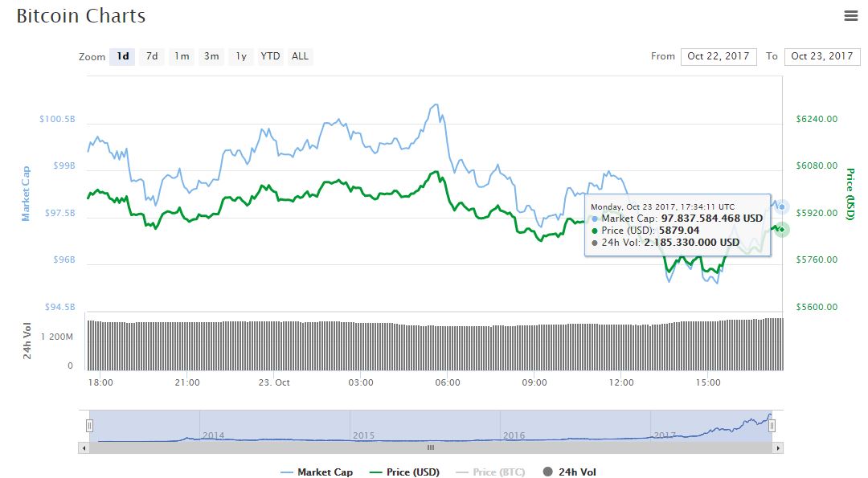Click the 24h Vol axis title
Screen dimensions: 868x478
[x=27, y=341]
